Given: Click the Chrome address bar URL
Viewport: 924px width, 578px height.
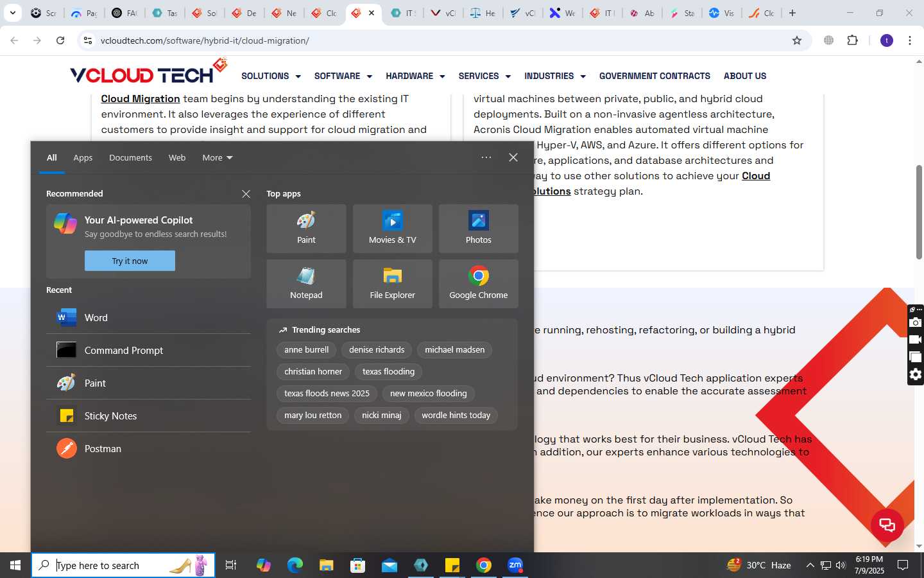Looking at the screenshot, I should (x=205, y=40).
